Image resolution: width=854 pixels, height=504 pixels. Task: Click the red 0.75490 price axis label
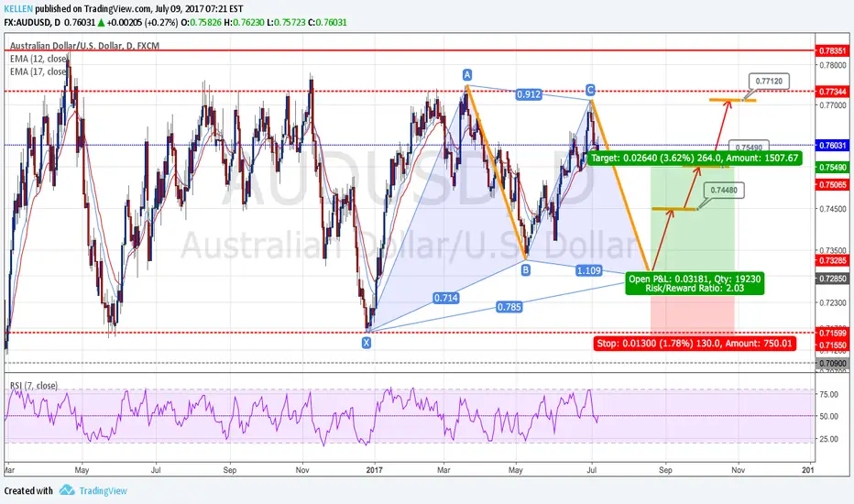coord(833,168)
